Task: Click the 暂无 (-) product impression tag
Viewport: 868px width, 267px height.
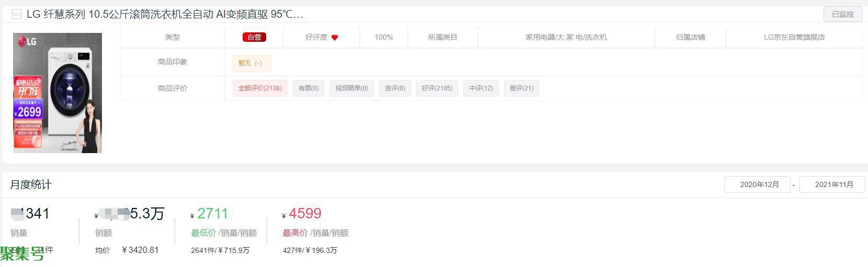Action: (x=252, y=63)
